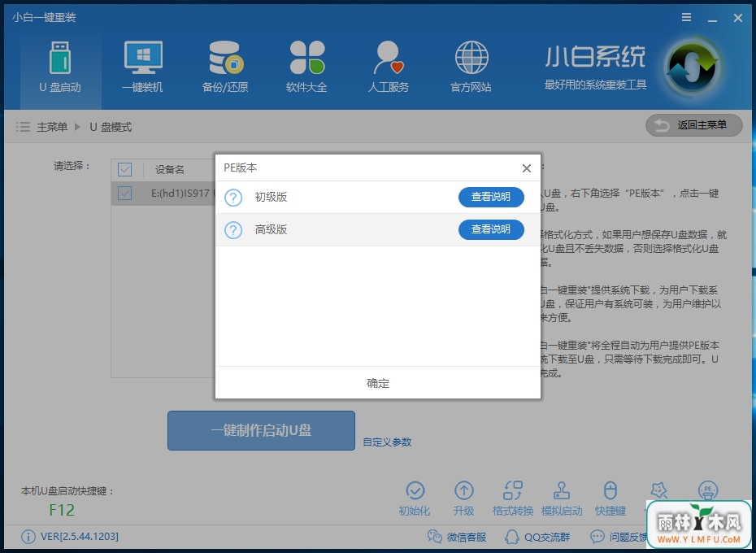The height and width of the screenshot is (553, 756).
Task: Click the list icon beside 主菜单
Action: 23,127
